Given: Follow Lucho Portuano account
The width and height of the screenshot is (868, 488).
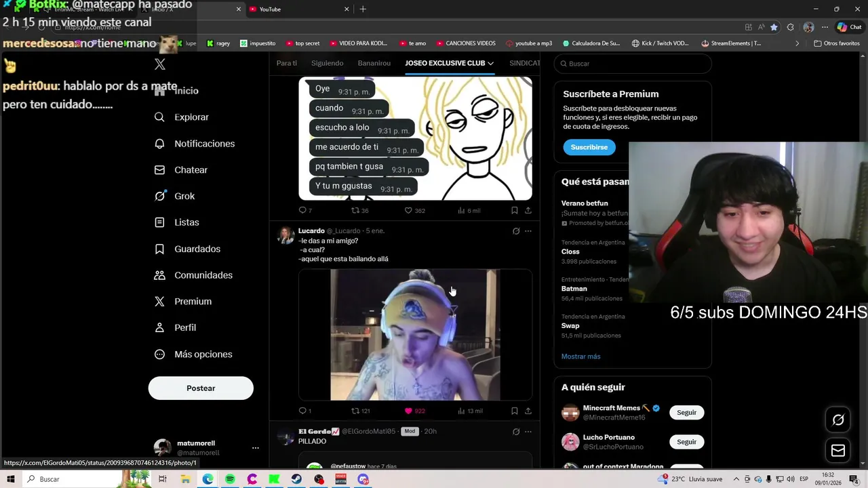Looking at the screenshot, I should 686,442.
